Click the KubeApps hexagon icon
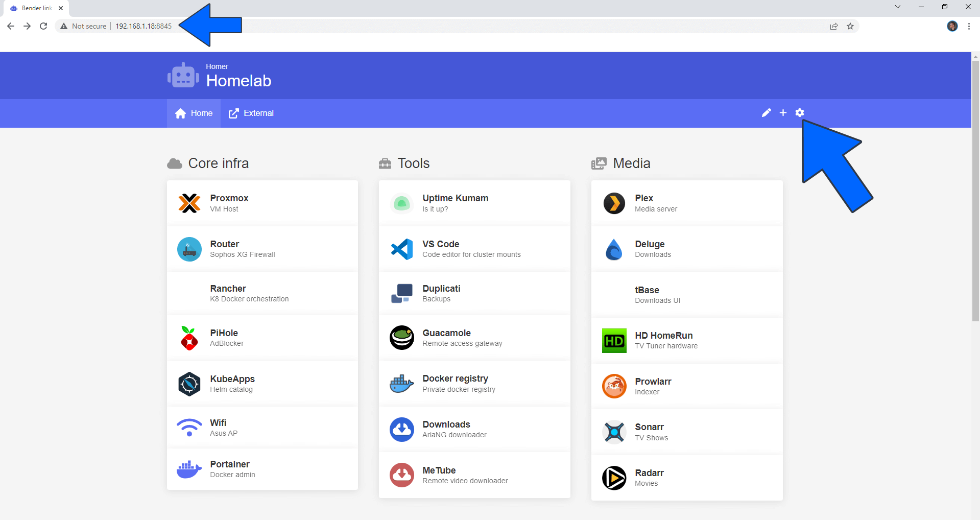This screenshot has height=520, width=980. click(189, 384)
